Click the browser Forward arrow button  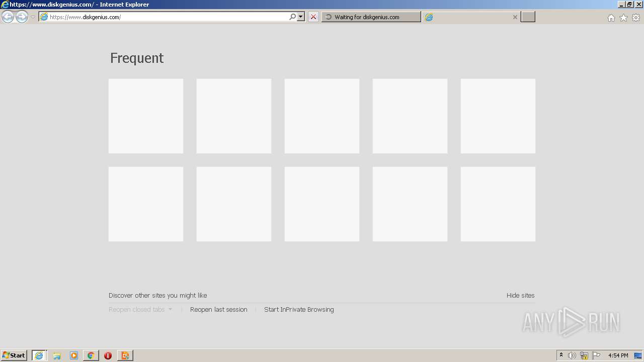coord(22,17)
